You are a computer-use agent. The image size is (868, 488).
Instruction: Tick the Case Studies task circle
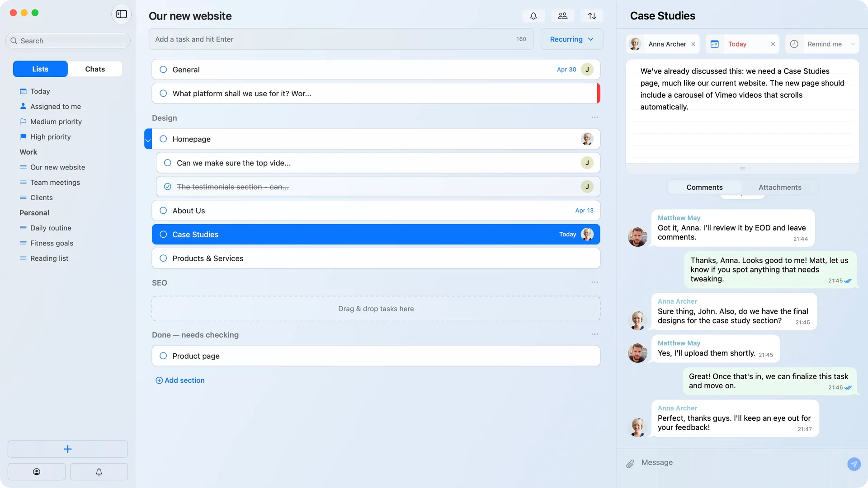(163, 235)
